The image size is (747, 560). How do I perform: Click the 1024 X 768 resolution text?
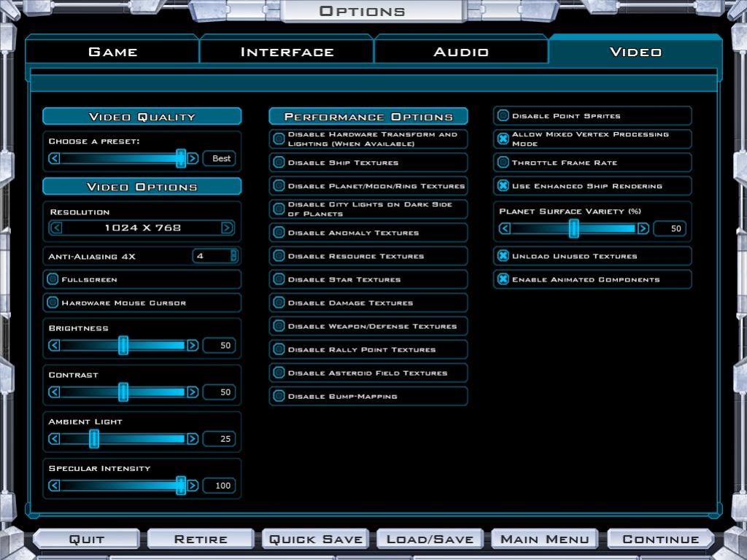(142, 227)
